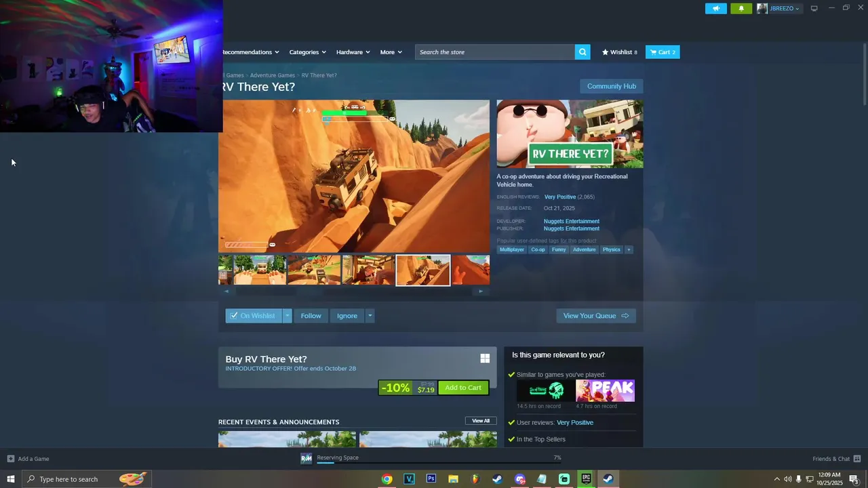868x488 pixels.
Task: Click the screenshot strip scrollbar
Action: (x=353, y=291)
